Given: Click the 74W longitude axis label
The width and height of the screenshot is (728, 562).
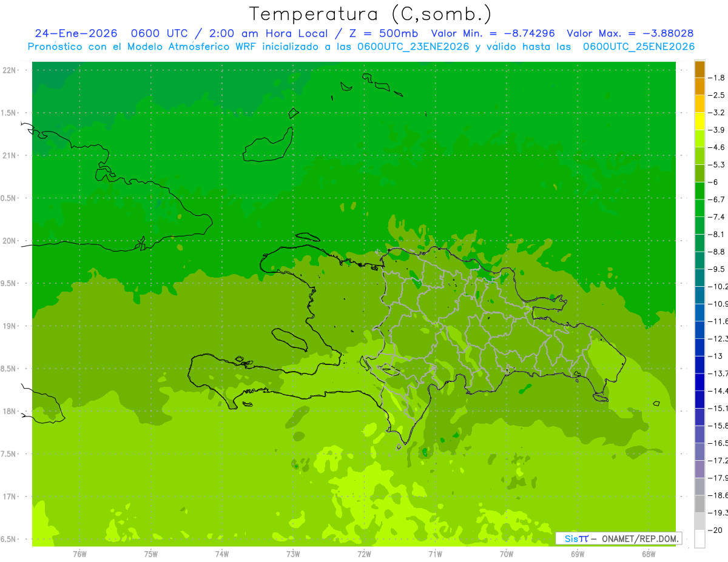Looking at the screenshot, I should point(222,554).
